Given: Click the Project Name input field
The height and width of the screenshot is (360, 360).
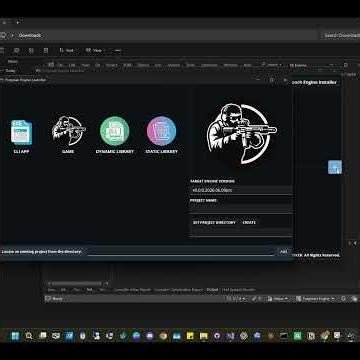Looking at the screenshot, I should tap(241, 209).
